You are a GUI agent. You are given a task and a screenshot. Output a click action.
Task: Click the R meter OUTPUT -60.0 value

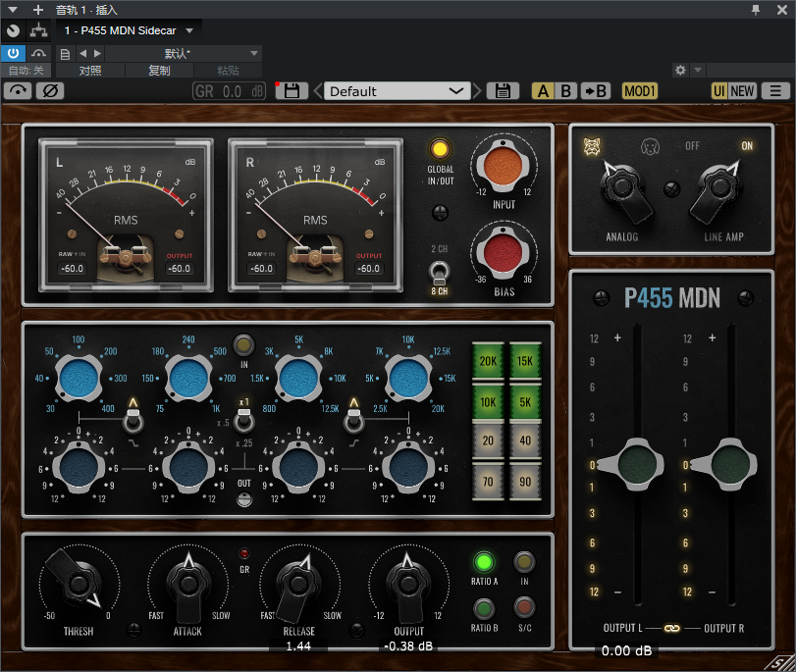369,269
